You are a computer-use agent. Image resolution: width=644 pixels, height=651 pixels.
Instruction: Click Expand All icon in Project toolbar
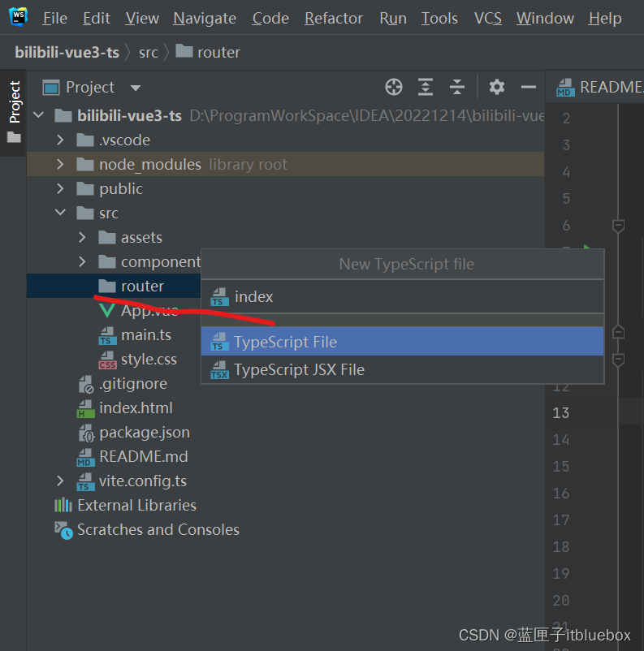(x=426, y=87)
